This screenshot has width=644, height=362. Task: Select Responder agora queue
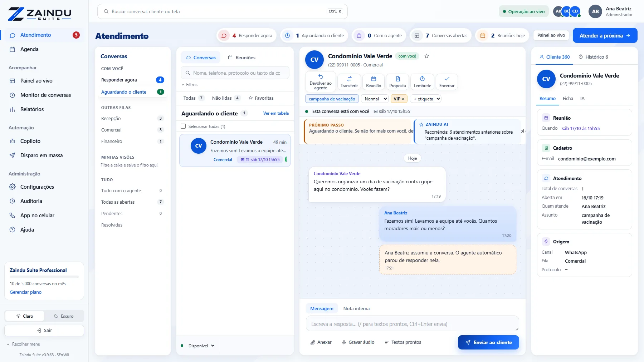pos(132,80)
